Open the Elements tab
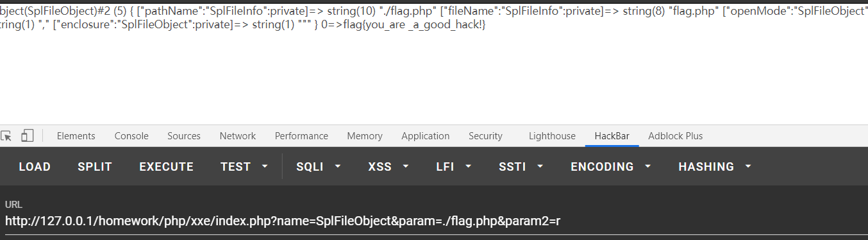The width and height of the screenshot is (868, 240). [x=76, y=136]
